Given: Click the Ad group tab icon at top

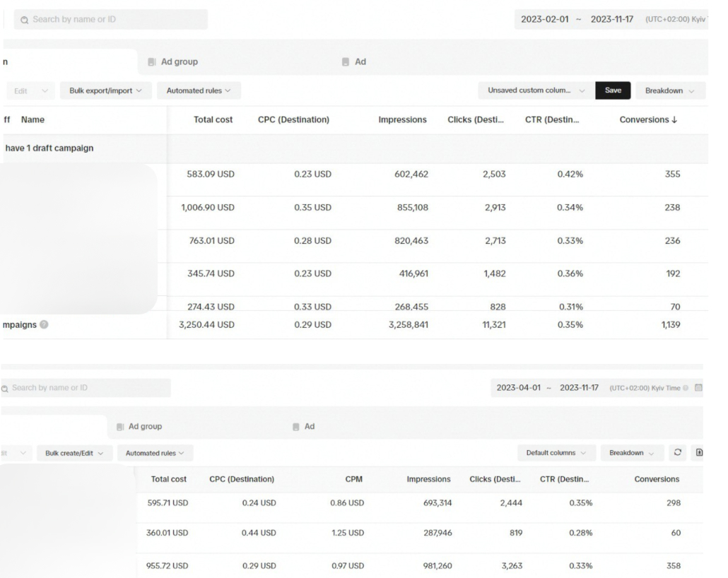Looking at the screenshot, I should (x=152, y=61).
